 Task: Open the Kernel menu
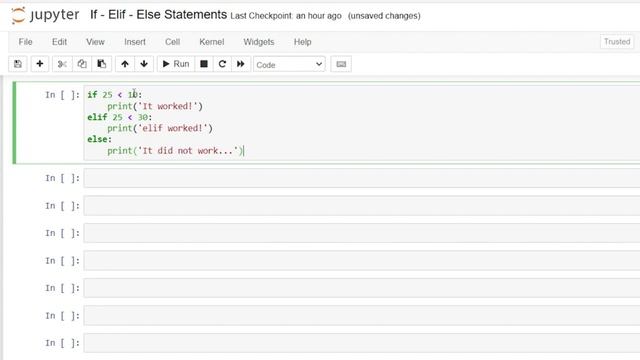211,42
